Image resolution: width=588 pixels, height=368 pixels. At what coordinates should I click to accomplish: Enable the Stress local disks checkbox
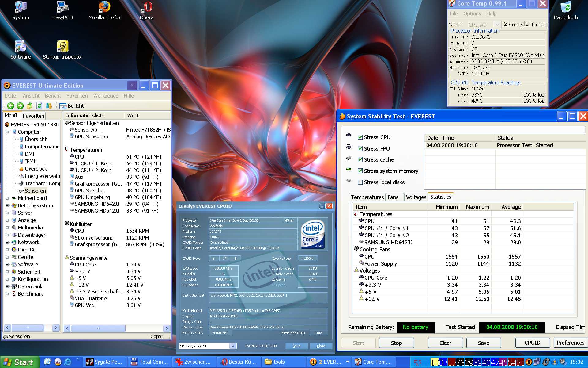coord(360,182)
